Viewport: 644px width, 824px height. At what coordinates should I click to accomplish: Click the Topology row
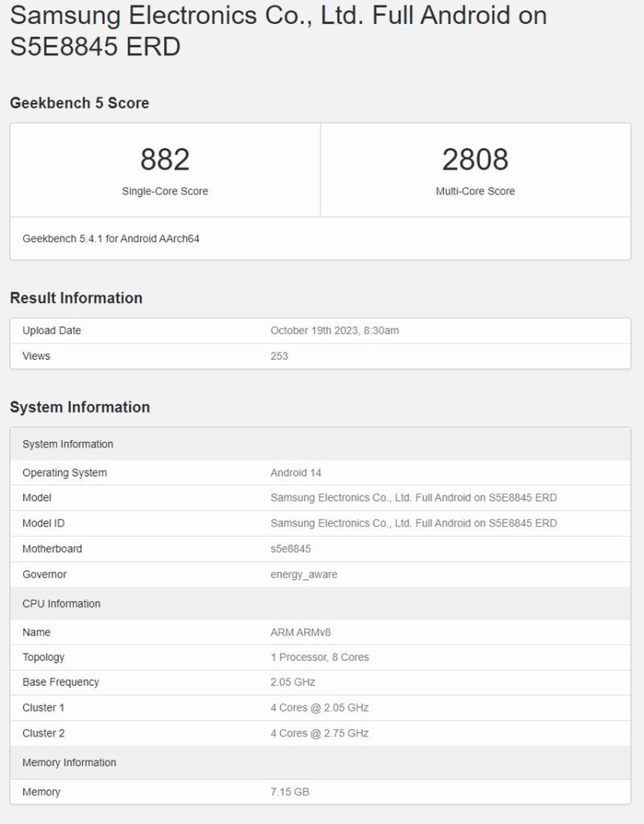pos(319,657)
